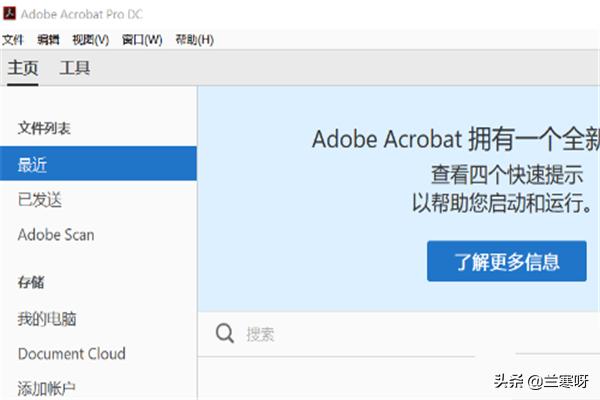Open the 编辑 menu
The height and width of the screenshot is (400, 600).
(48, 40)
